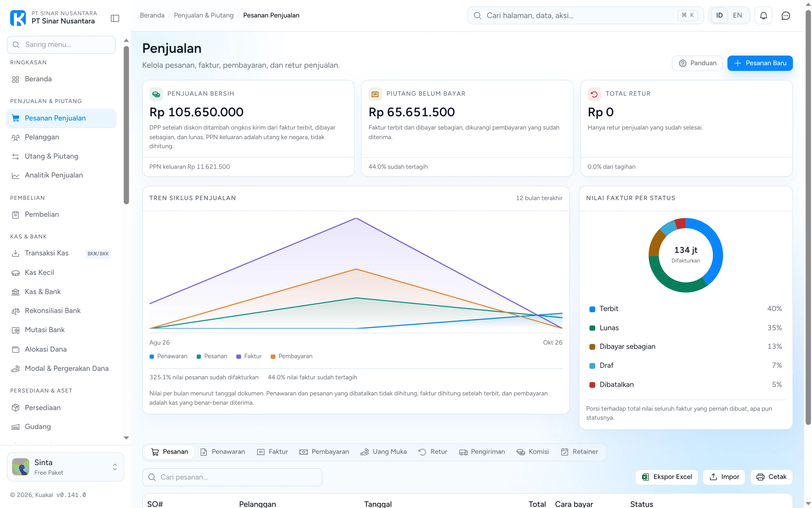Switch to the Pembayaran tab
Screen dimensions: 812x508
pos(324,452)
